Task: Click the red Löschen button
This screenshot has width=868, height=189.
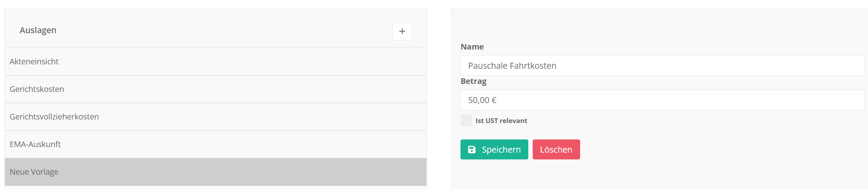Action: pos(556,149)
